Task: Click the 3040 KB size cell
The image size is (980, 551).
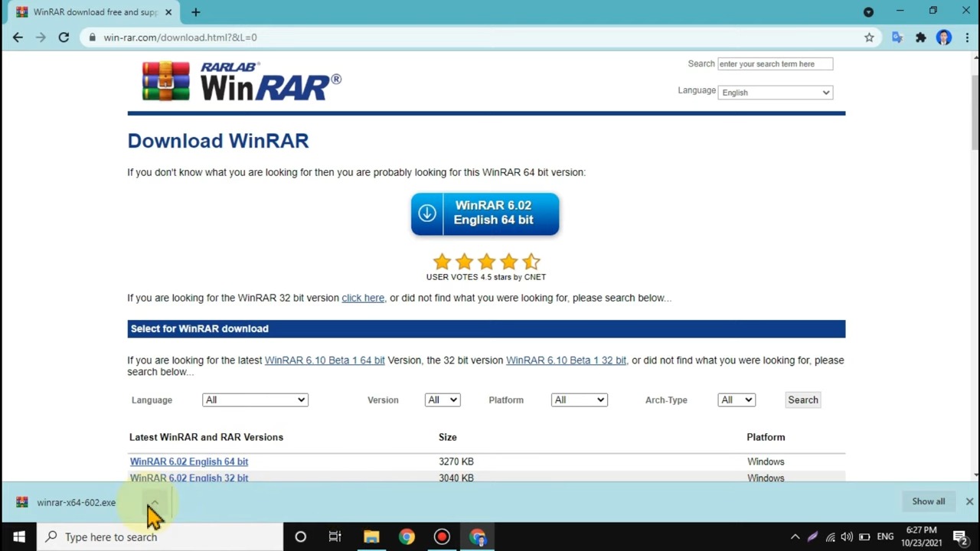Action: pyautogui.click(x=456, y=478)
